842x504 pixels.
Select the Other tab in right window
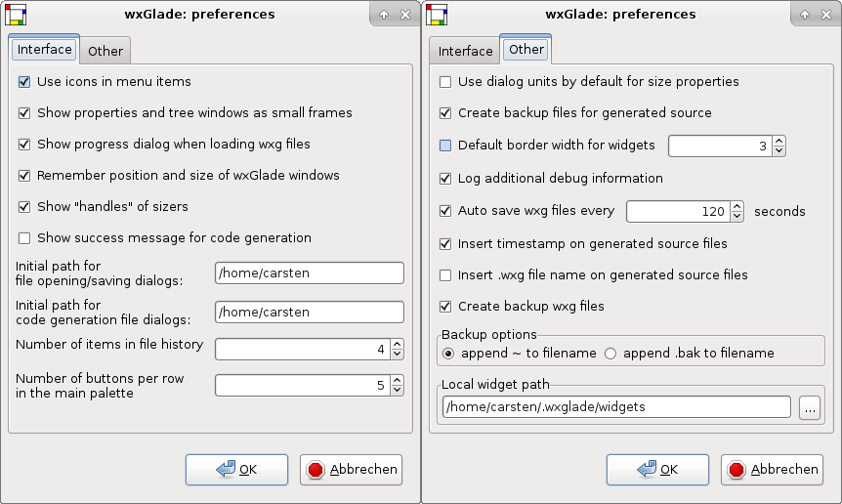click(x=526, y=50)
